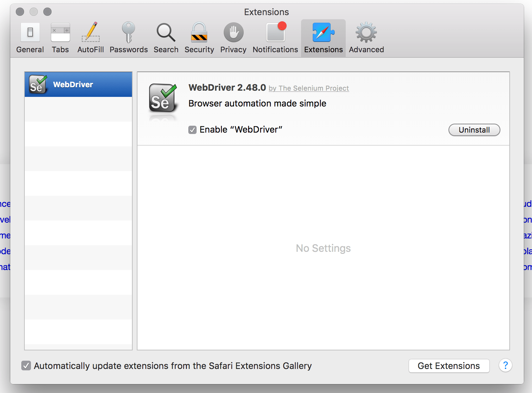Open the Search preferences
This screenshot has height=393, width=532.
pyautogui.click(x=166, y=36)
